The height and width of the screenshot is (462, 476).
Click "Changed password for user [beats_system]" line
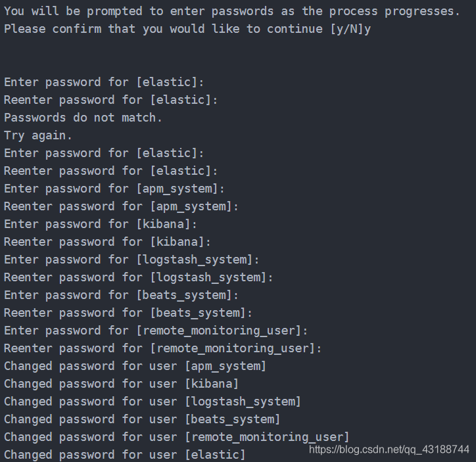coord(142,419)
